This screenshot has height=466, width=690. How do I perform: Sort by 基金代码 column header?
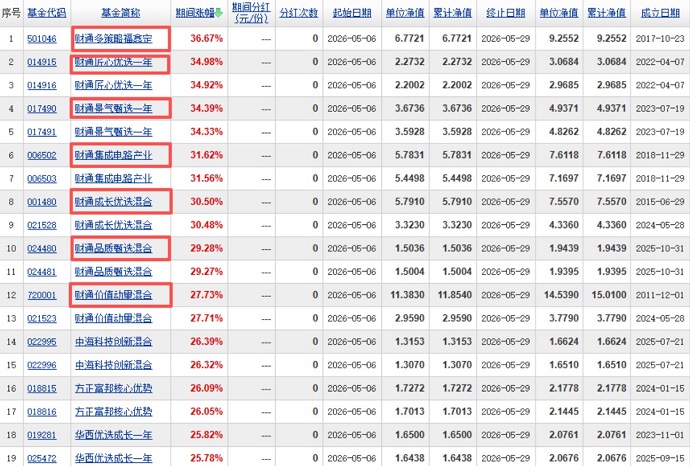46,13
